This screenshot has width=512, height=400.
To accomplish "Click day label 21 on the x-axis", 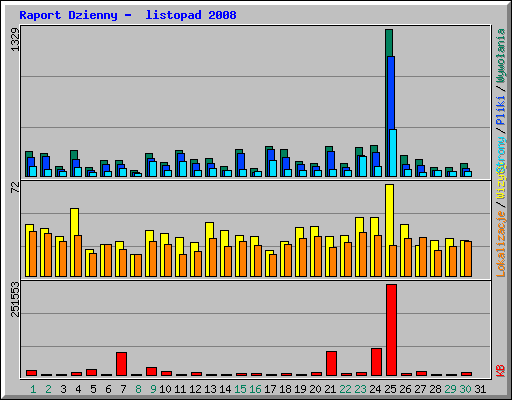I will coord(330,389).
